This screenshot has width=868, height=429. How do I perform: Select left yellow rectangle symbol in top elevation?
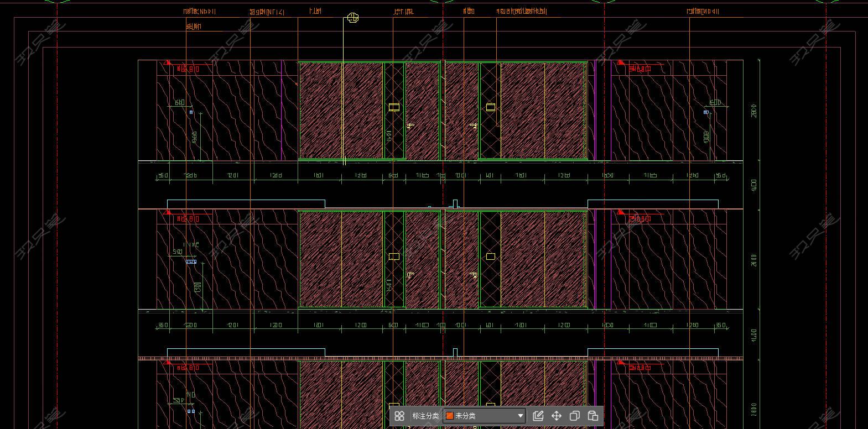[394, 107]
